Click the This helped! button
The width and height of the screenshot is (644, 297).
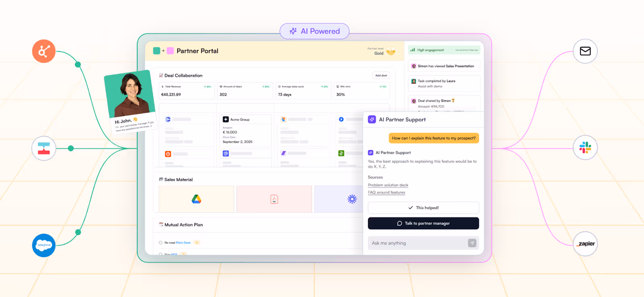coord(423,208)
